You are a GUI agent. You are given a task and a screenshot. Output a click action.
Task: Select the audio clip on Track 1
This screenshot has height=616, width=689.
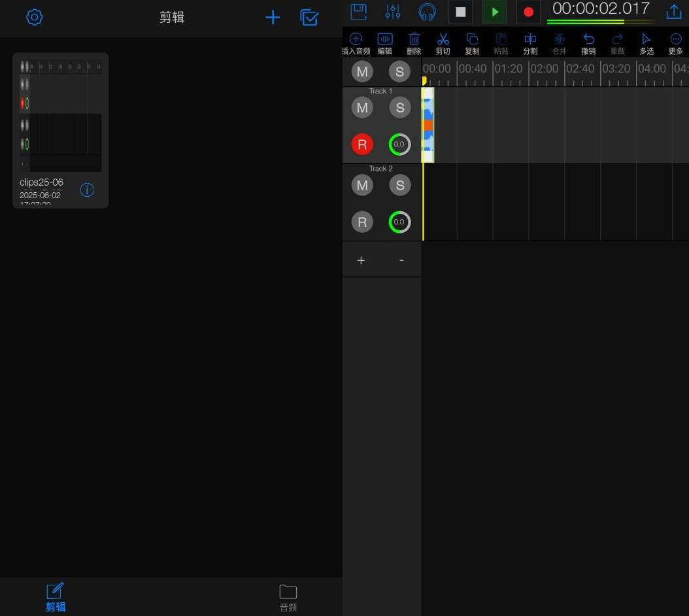[x=428, y=124]
